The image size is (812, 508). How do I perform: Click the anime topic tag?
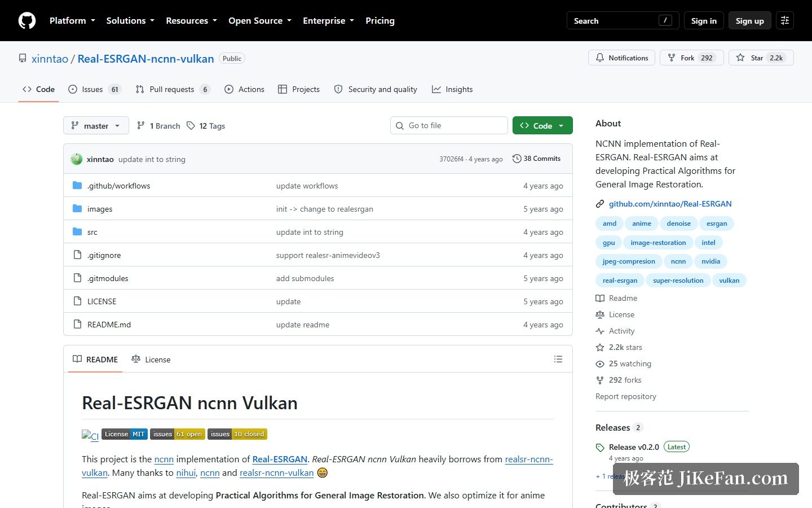click(642, 224)
